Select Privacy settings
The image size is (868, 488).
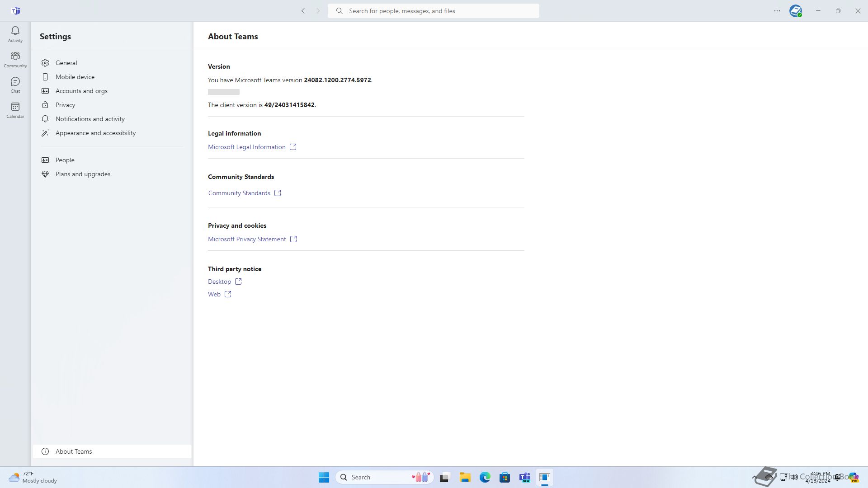click(x=112, y=105)
